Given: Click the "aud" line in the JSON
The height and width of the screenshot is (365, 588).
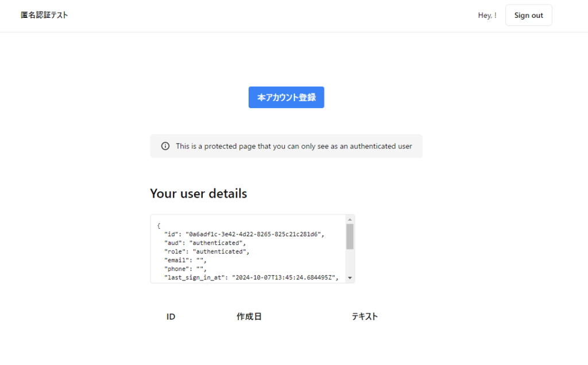Looking at the screenshot, I should click(205, 243).
